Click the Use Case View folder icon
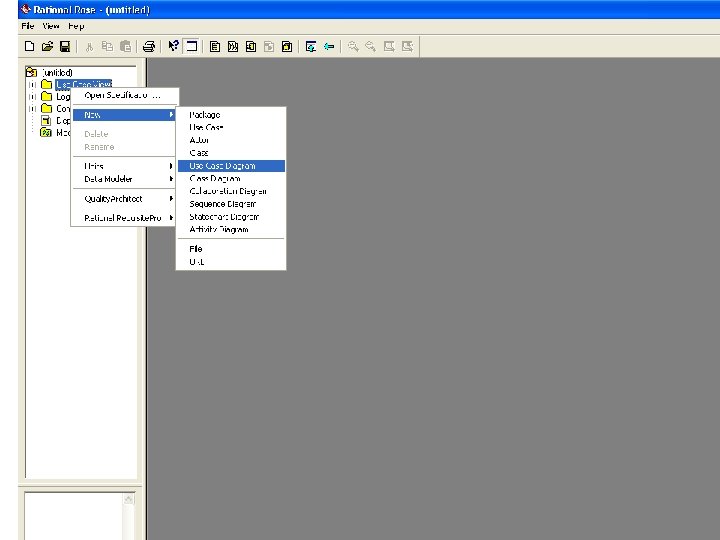The image size is (720, 540). pos(46,84)
